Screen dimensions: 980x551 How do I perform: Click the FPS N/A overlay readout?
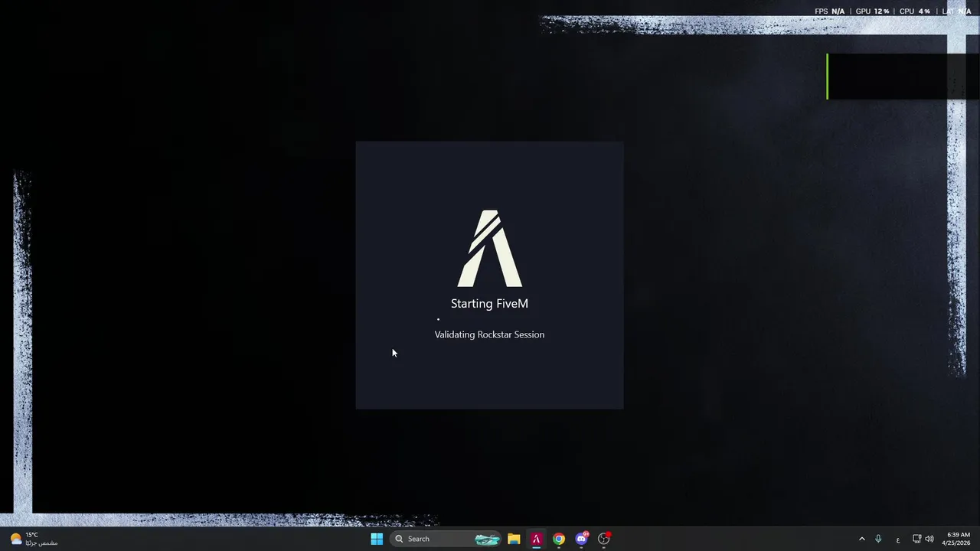[x=830, y=11]
